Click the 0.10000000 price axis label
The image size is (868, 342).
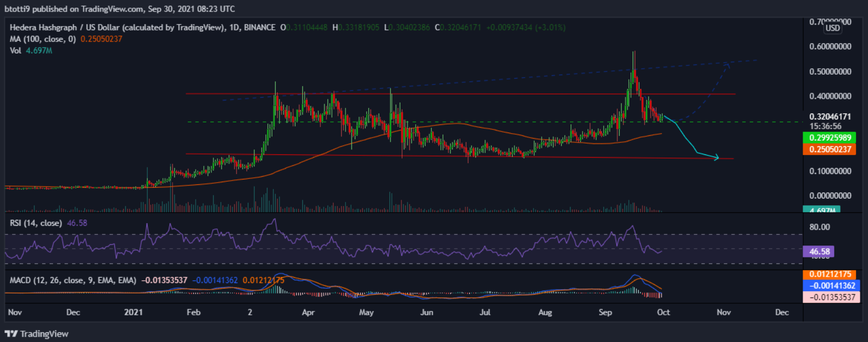coord(830,171)
